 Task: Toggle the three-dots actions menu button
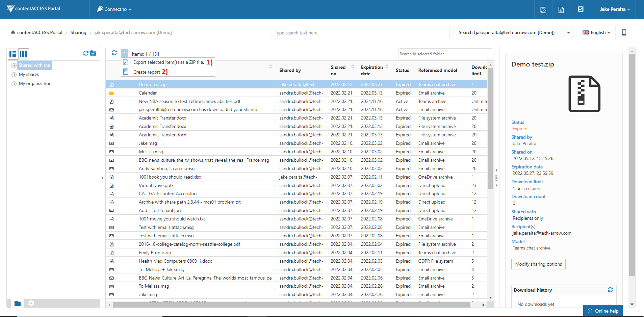tap(125, 53)
